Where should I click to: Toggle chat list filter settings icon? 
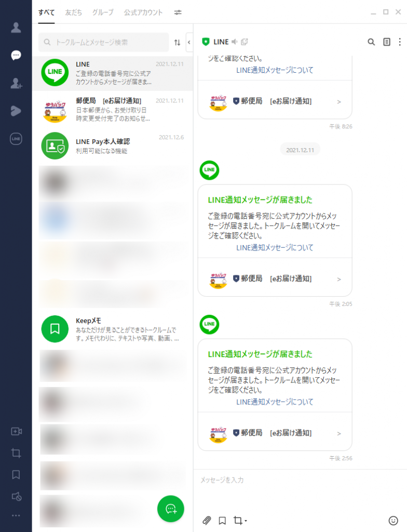click(x=178, y=12)
